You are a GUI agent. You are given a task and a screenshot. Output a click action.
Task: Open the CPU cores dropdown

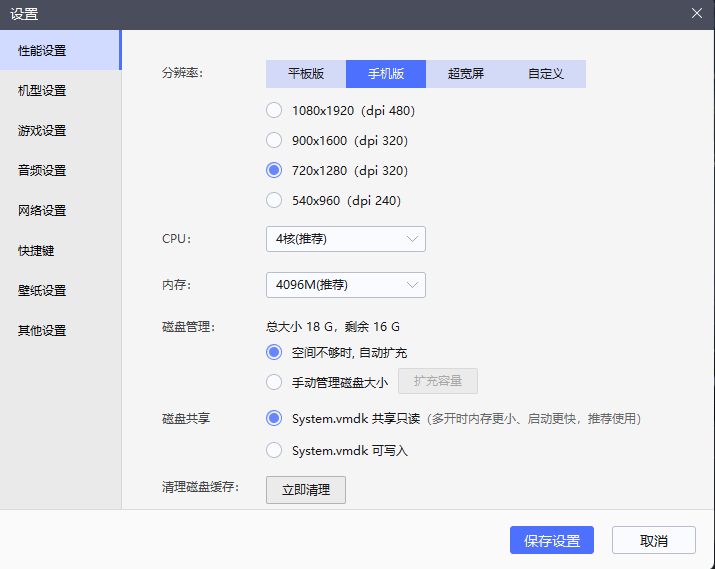click(345, 239)
